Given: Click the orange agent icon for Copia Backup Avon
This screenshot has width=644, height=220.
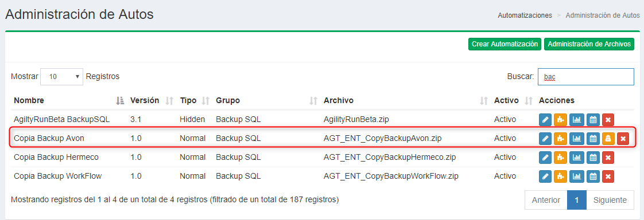Looking at the screenshot, I should 608,139.
